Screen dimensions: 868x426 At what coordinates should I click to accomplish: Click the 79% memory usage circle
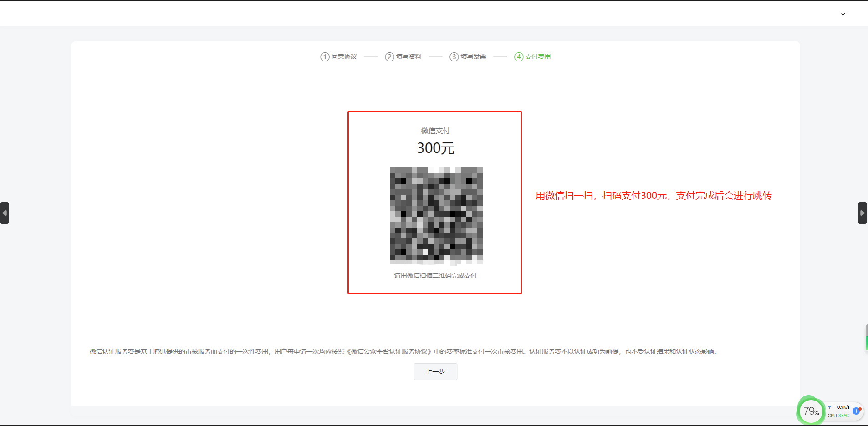coord(811,411)
